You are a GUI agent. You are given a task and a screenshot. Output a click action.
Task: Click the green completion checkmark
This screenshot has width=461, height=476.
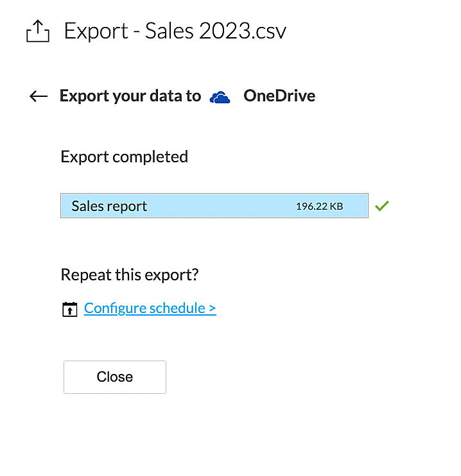coord(382,206)
